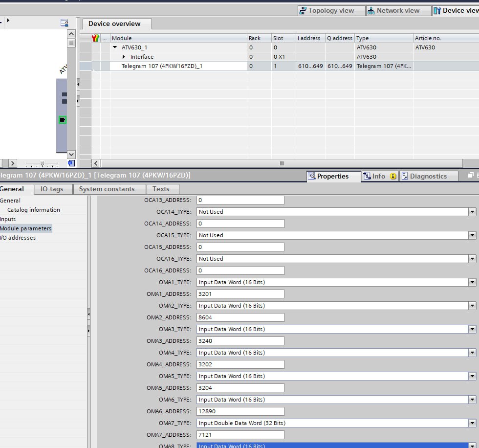Click the OMA3_ADDRESS field showing 3240
The image size is (479, 448).
pyautogui.click(x=240, y=341)
